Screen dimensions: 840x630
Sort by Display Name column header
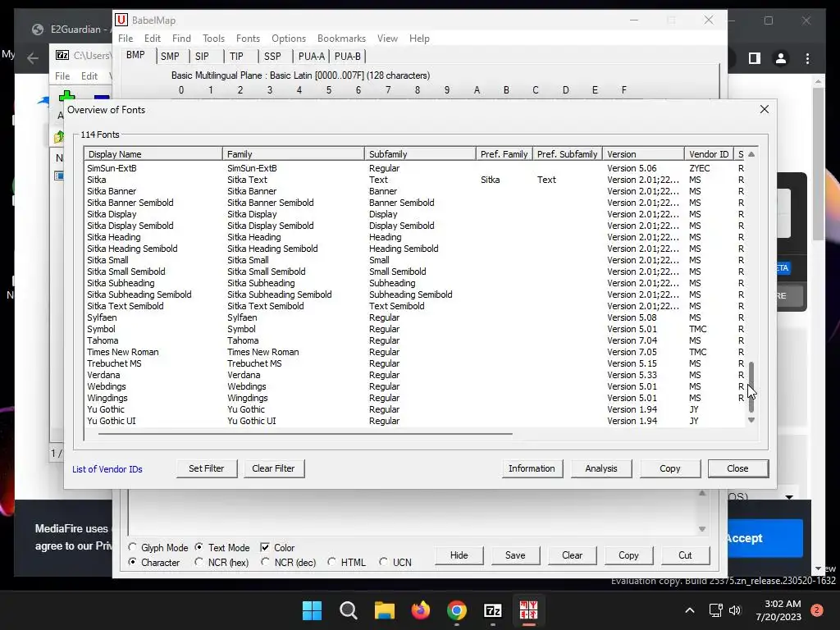(153, 154)
